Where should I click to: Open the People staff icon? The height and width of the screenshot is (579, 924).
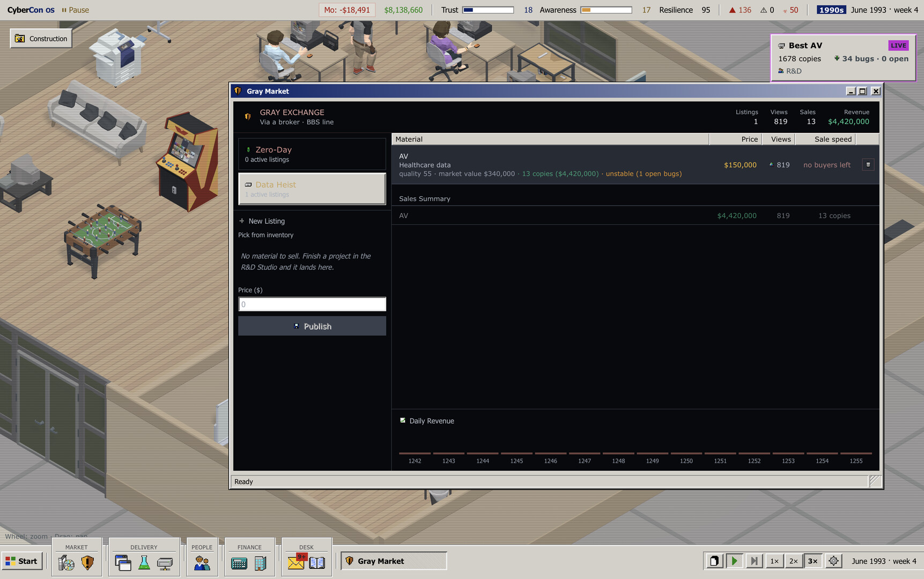click(x=202, y=562)
